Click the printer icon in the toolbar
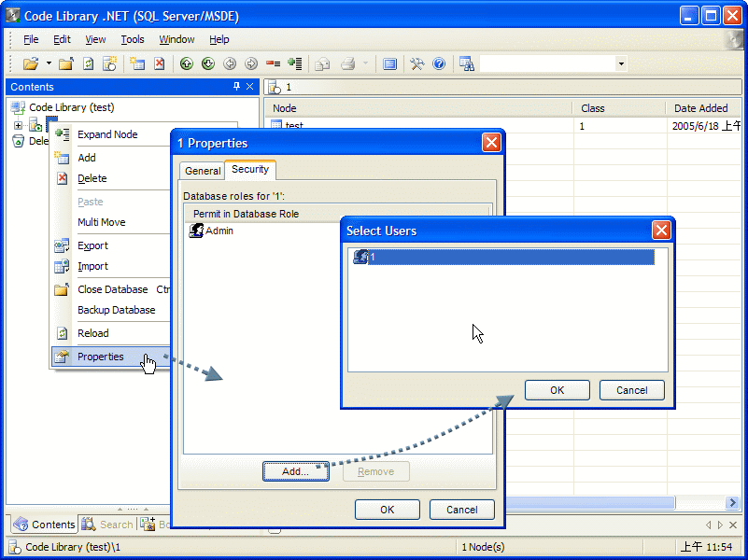This screenshot has width=748, height=560. [348, 63]
